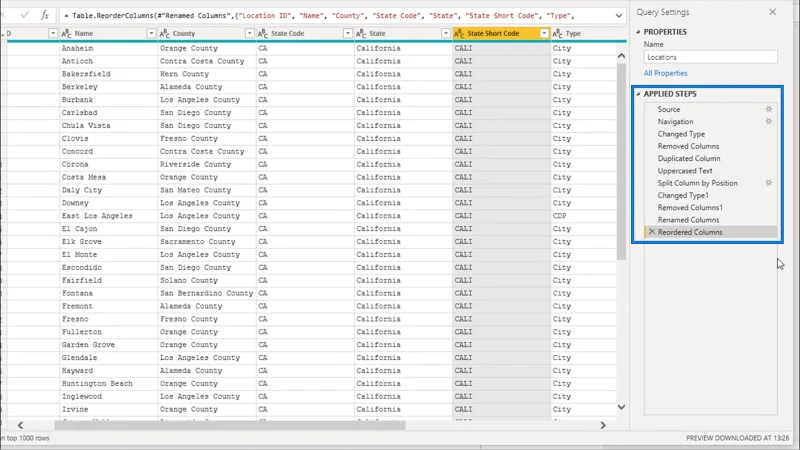Click the Bakersfield name cell
Screen dimensions: 800x450
[108, 74]
